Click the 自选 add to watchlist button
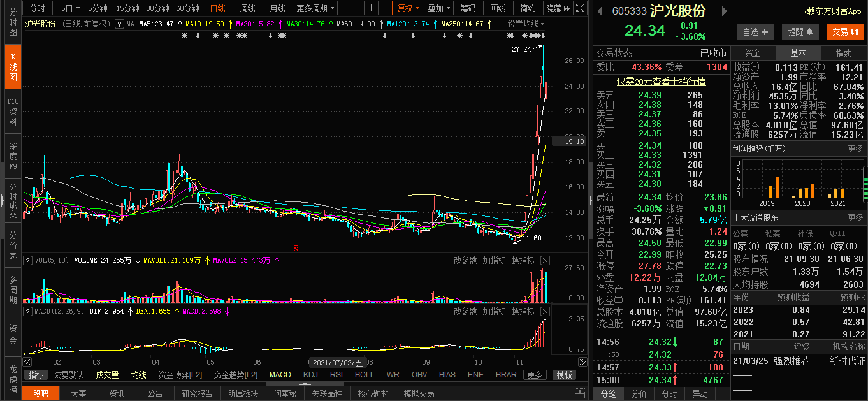 coord(756,32)
